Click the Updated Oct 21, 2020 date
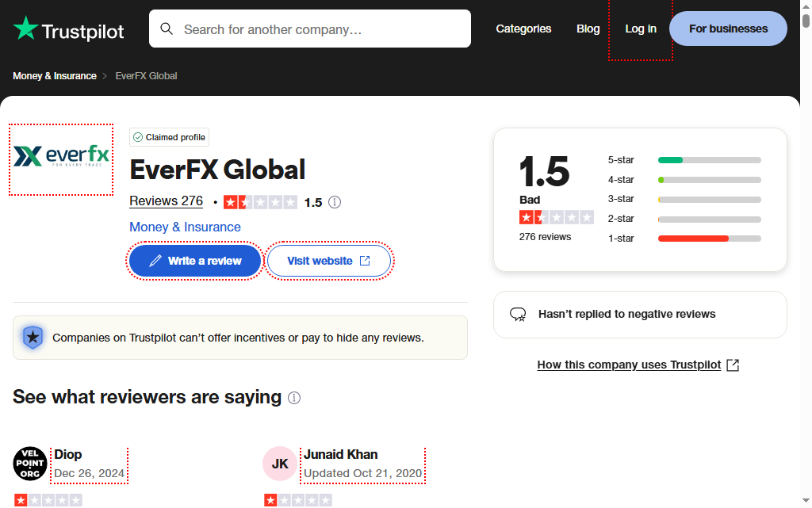 (x=362, y=473)
